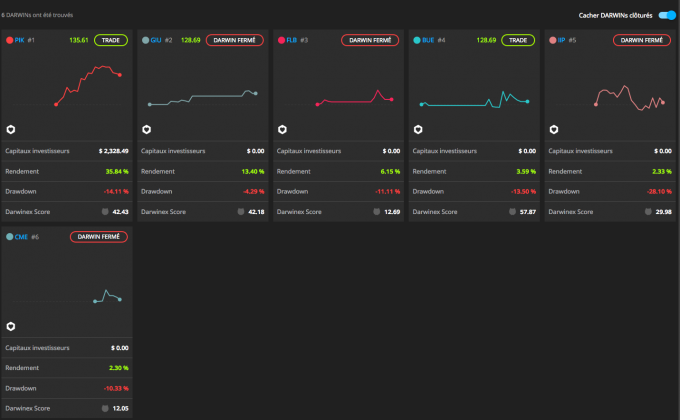This screenshot has height=420, width=680.
Task: Toggle the Cacher DARWINs clôturés switch
Action: [x=667, y=15]
